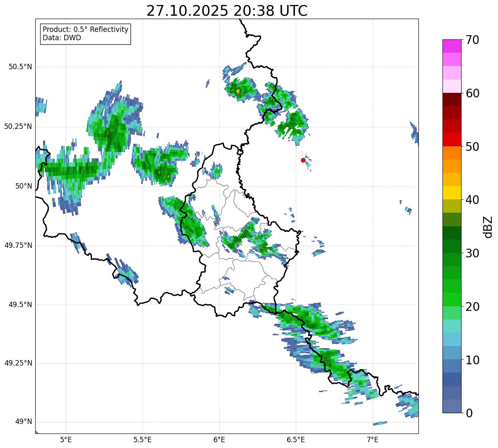Click the 'dBZ' colorbar label
498x448 pixels.
pos(488,227)
